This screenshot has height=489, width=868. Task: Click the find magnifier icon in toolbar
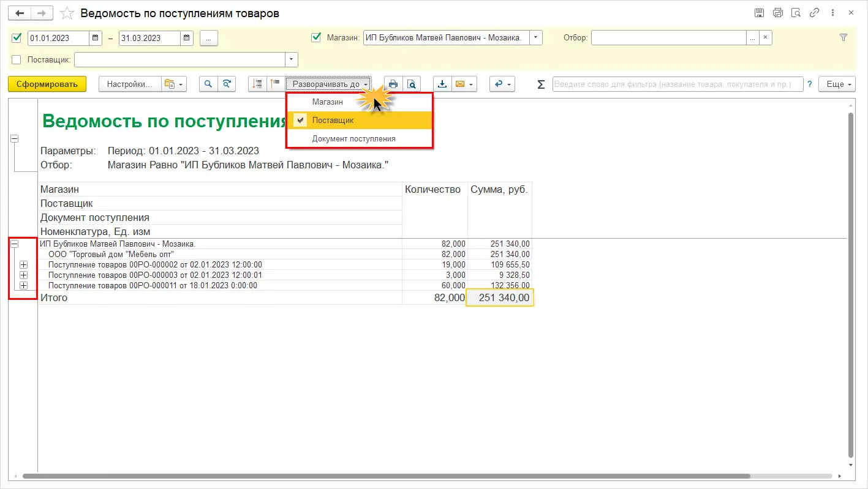coord(208,84)
